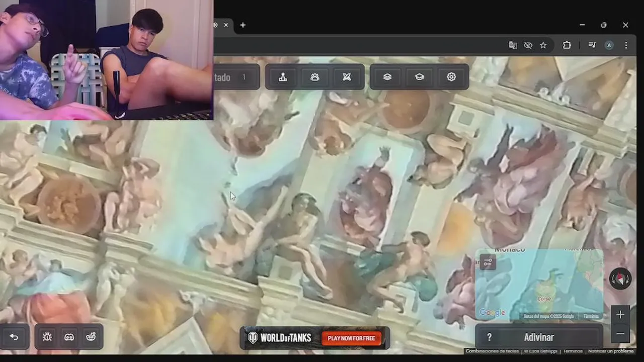644x362 pixels.
Task: Click the translate page icon
Action: pyautogui.click(x=513, y=45)
